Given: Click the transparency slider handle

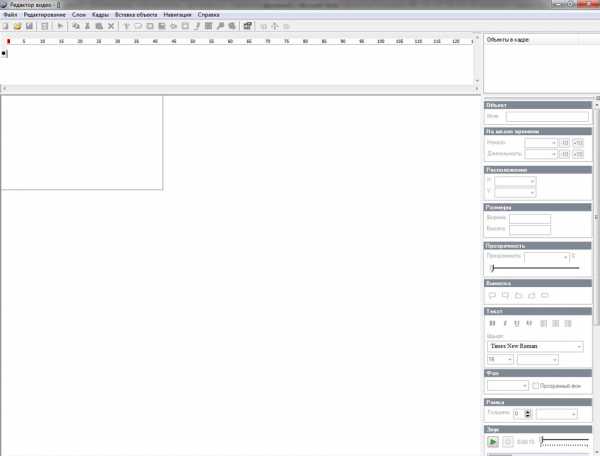Looking at the screenshot, I should (x=493, y=268).
